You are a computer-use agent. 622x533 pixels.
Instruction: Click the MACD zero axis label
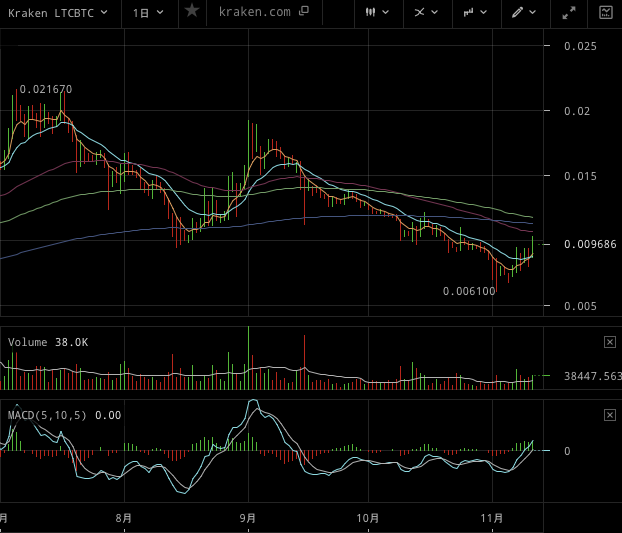(567, 451)
